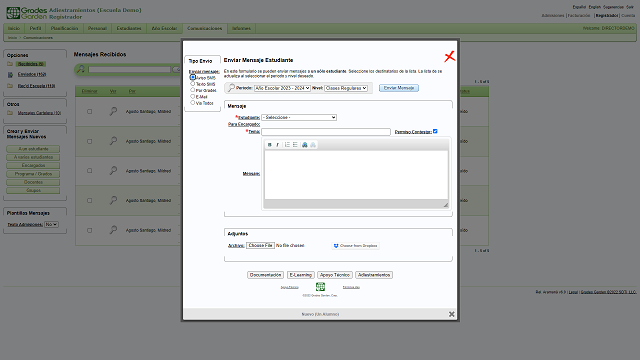Click the Adiestramientos button
Screen dimensions: 640x360
[374, 275]
